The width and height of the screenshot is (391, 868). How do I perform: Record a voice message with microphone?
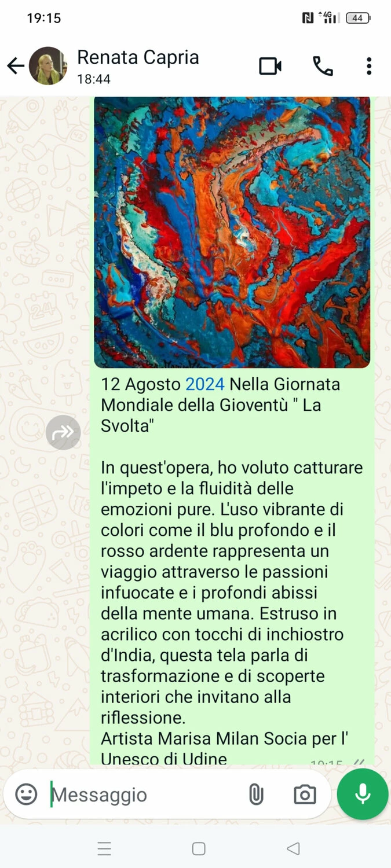pos(363,794)
